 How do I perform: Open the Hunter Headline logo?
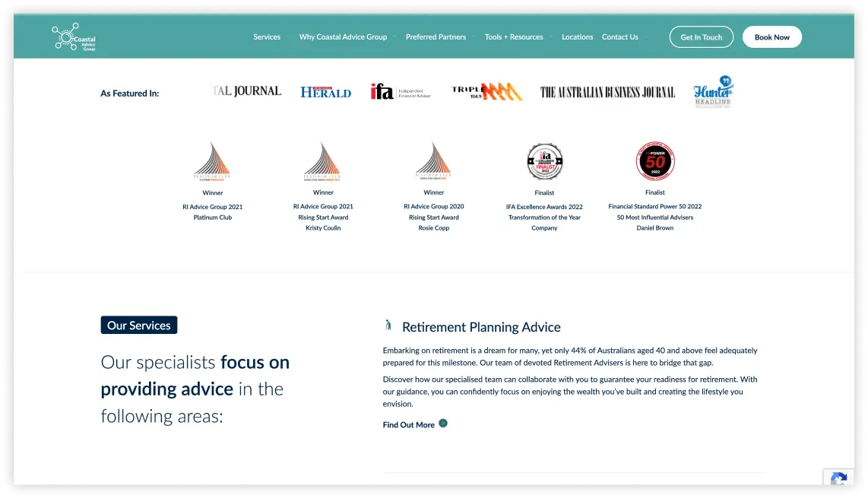point(713,92)
